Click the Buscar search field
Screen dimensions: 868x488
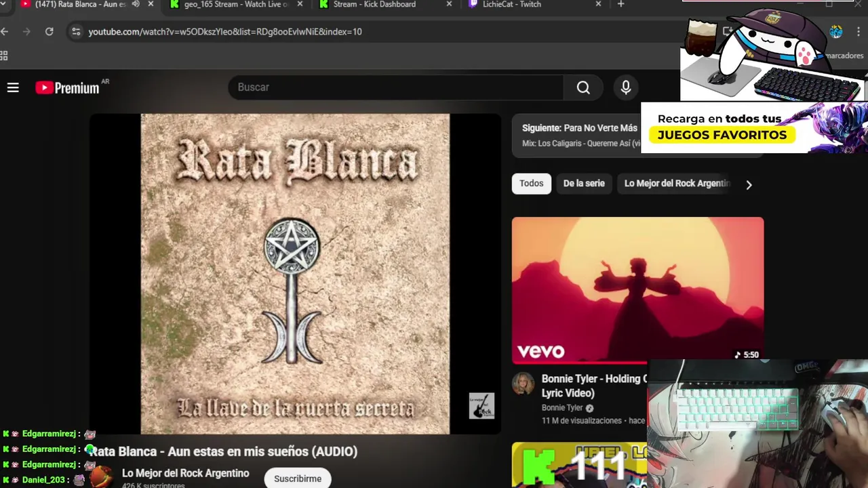point(396,87)
